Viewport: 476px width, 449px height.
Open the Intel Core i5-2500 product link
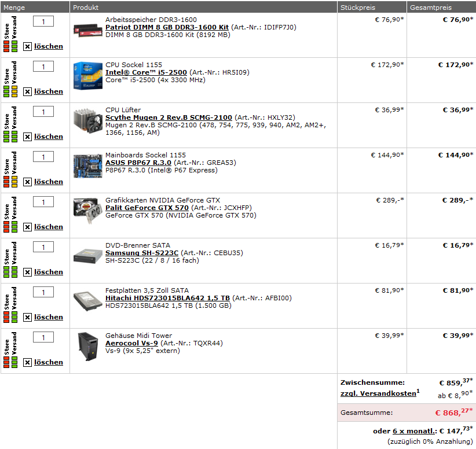coord(146,72)
